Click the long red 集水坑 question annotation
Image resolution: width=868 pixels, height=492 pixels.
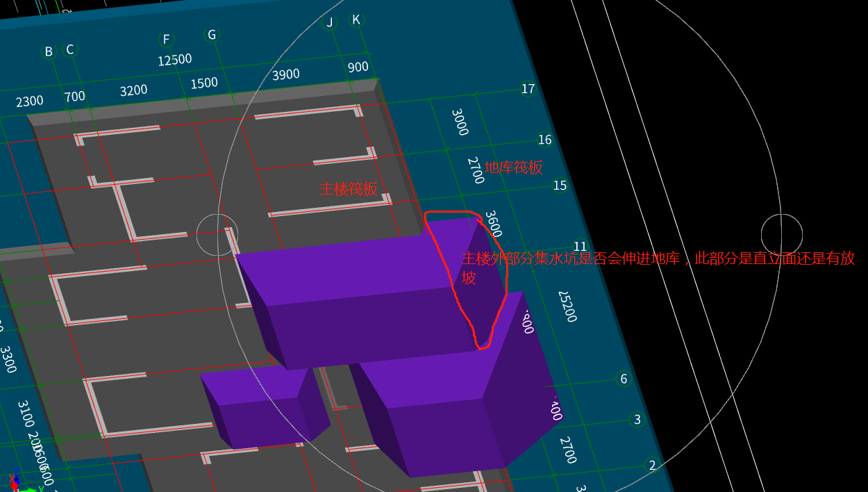pos(658,268)
